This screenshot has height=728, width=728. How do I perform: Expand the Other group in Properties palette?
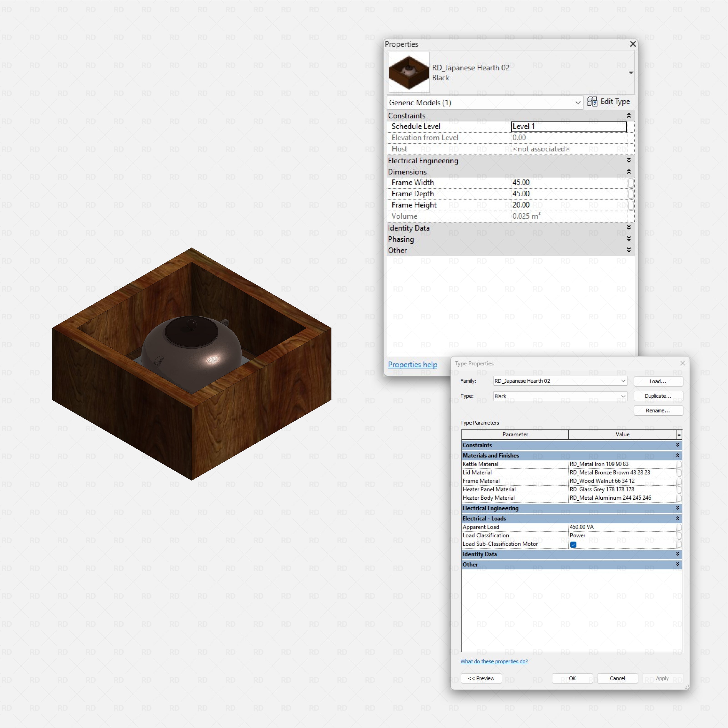click(x=629, y=250)
